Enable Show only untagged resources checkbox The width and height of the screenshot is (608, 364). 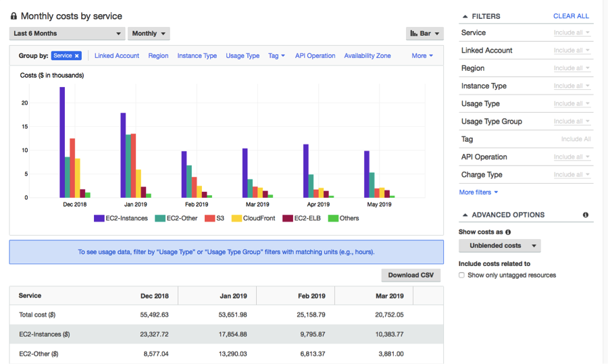coord(462,276)
